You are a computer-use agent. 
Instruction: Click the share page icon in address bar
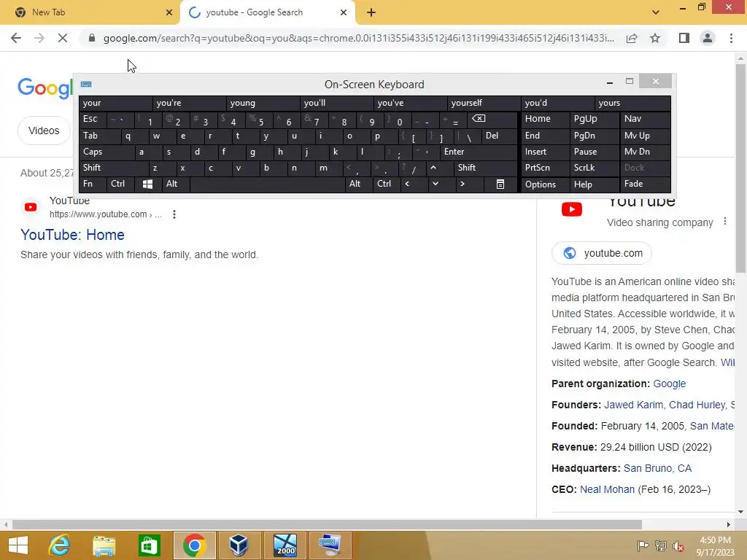tap(632, 38)
